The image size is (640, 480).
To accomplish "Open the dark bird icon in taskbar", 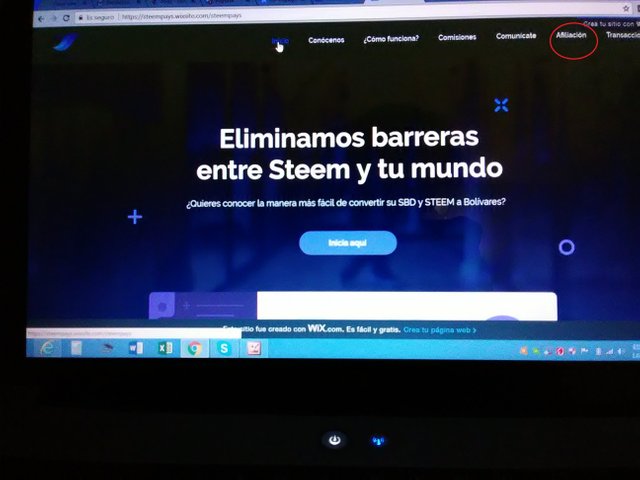I will (x=107, y=348).
